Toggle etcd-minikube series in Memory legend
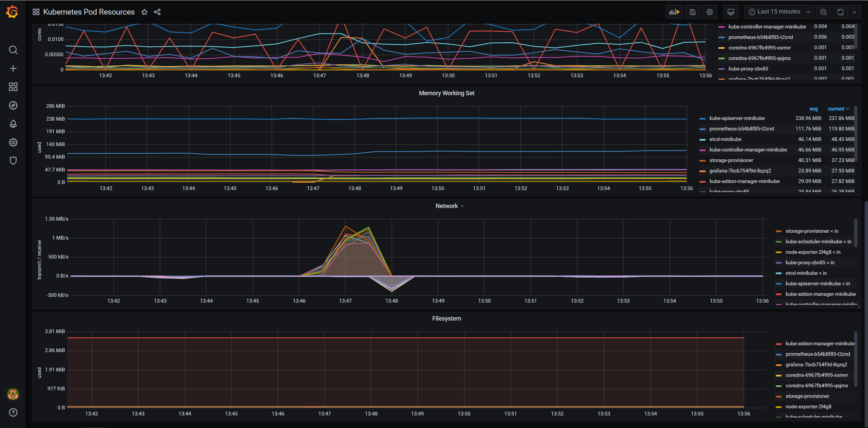 point(725,139)
